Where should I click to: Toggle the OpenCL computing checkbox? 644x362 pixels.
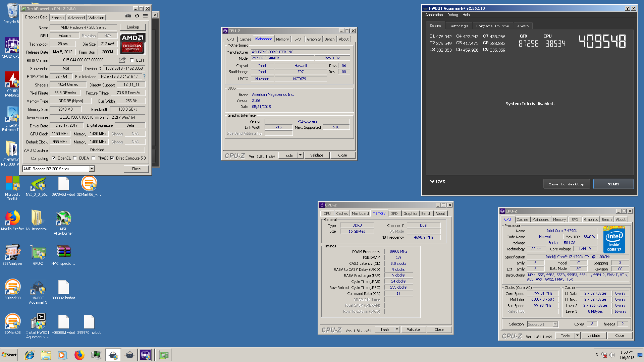54,158
